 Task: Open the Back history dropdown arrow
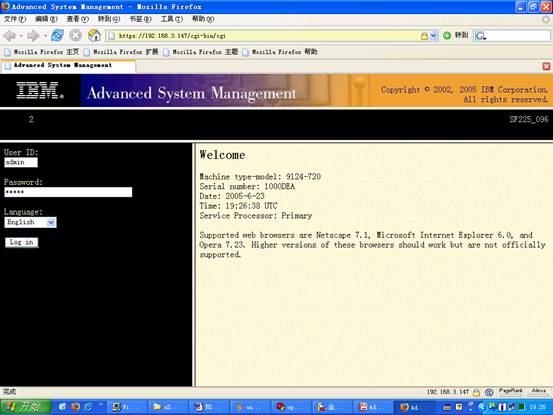coord(21,36)
